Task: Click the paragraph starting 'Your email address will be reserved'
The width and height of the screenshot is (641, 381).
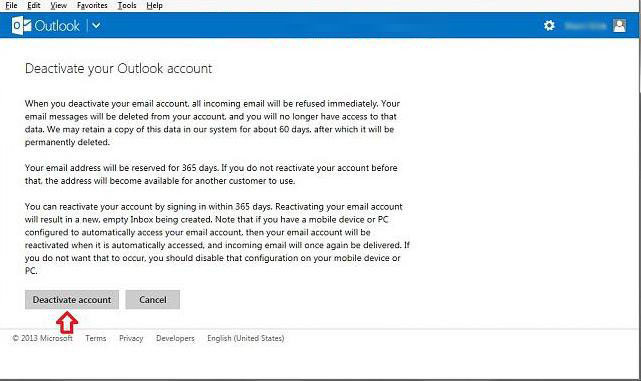Action: (x=211, y=174)
